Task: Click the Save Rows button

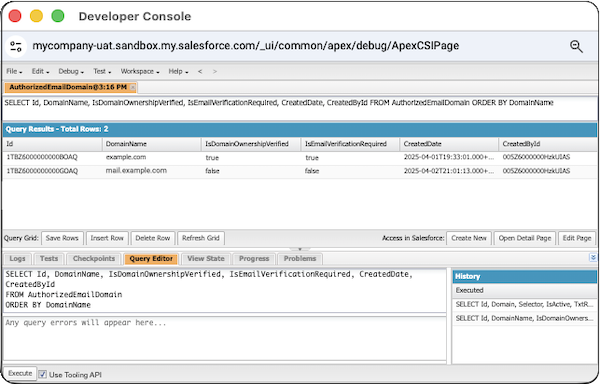Action: click(x=62, y=238)
